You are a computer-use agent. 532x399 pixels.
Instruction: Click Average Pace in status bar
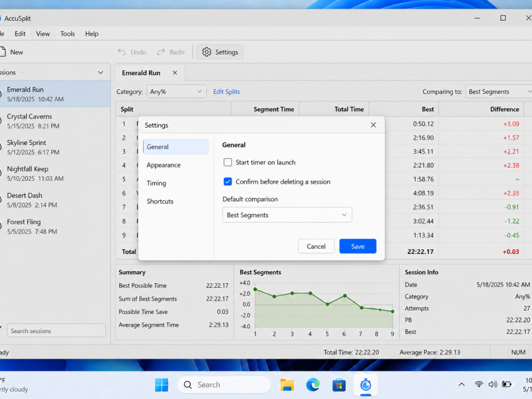pyautogui.click(x=430, y=352)
